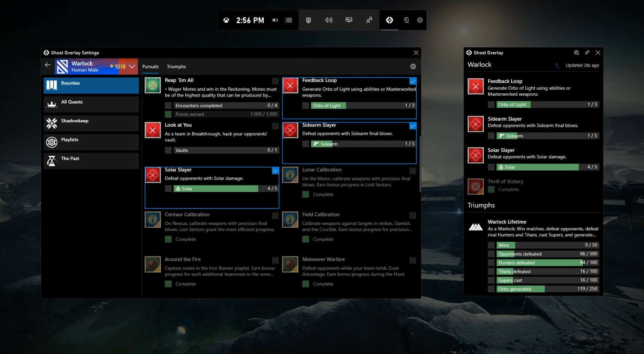This screenshot has height=354, width=644.
Task: Open the Capture widget icon
Action: tap(308, 20)
